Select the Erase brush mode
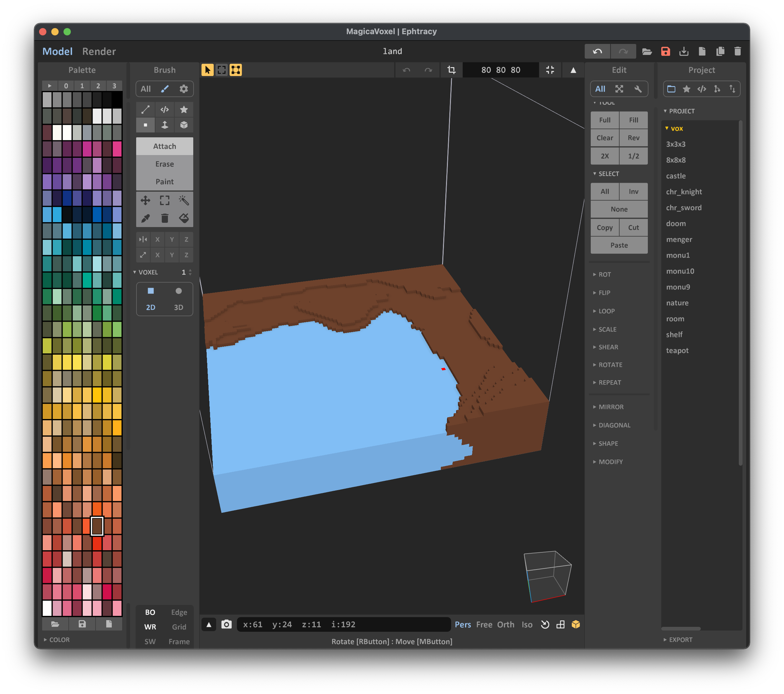This screenshot has height=694, width=784. (x=164, y=164)
